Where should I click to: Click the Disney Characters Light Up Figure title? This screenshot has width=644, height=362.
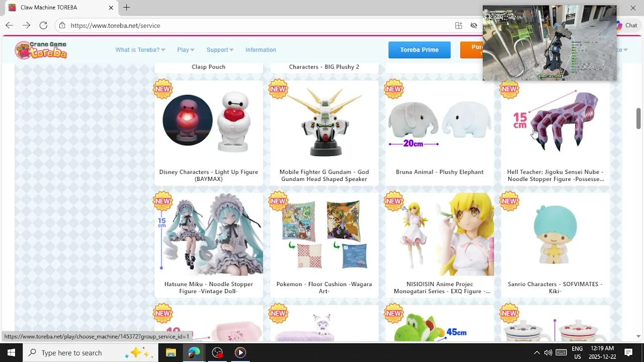pyautogui.click(x=209, y=175)
